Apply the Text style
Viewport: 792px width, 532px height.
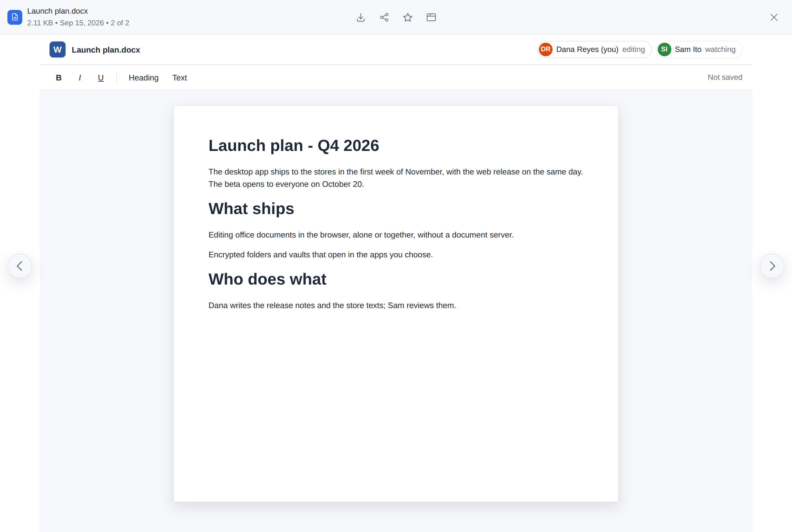179,78
